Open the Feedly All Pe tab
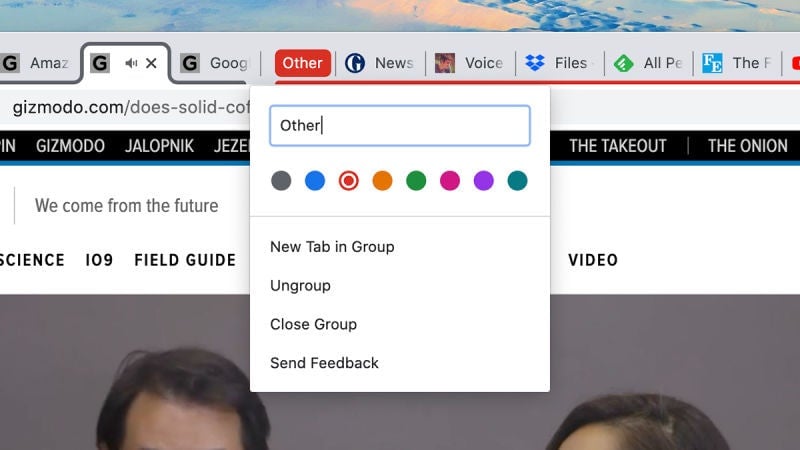The image size is (800, 450). pyautogui.click(x=649, y=63)
